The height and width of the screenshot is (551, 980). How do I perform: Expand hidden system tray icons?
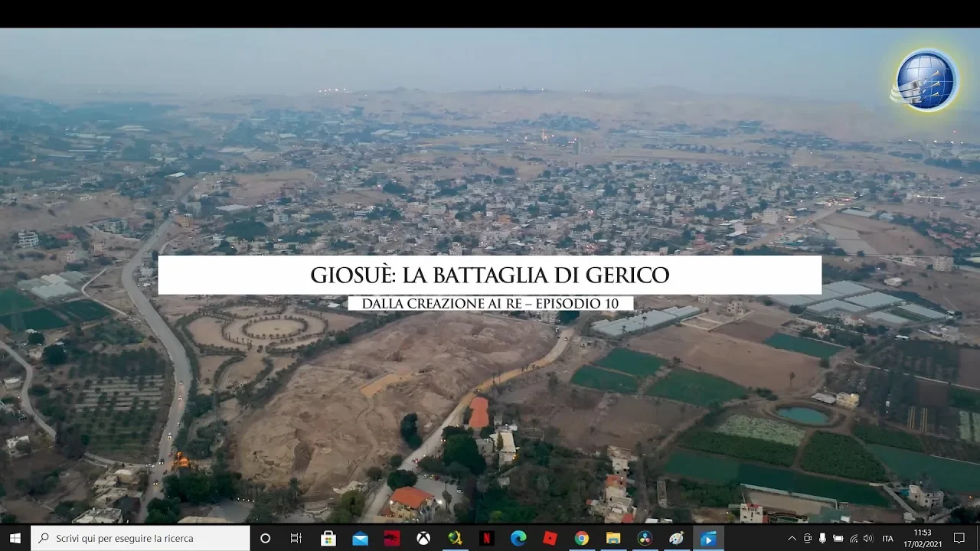pyautogui.click(x=791, y=538)
